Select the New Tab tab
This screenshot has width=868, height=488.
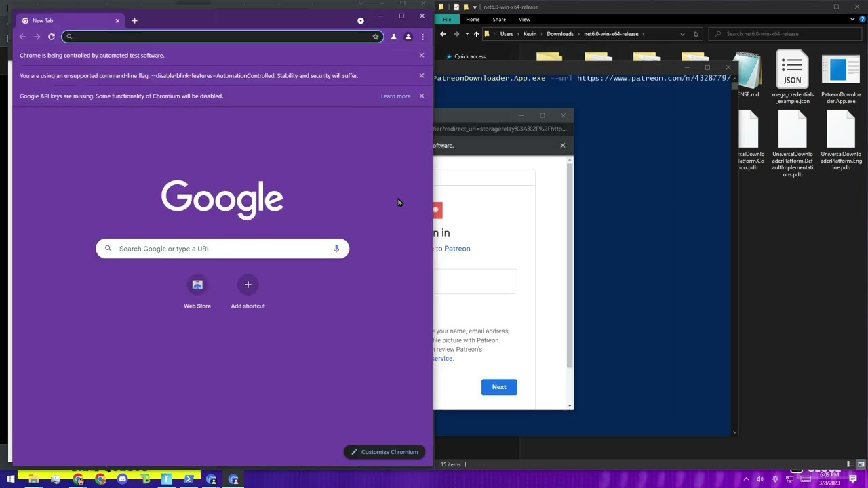[70, 21]
